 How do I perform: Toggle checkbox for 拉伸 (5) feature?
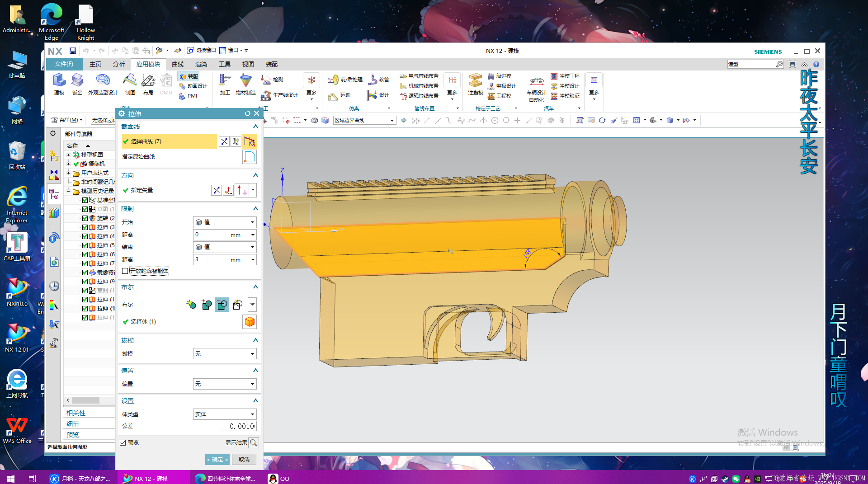[x=85, y=245]
